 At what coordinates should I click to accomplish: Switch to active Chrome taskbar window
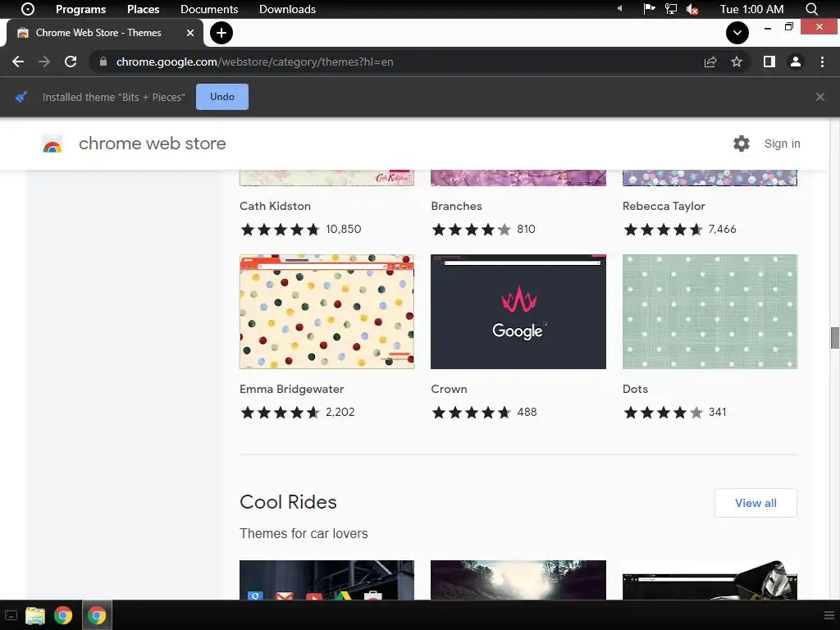click(97, 615)
